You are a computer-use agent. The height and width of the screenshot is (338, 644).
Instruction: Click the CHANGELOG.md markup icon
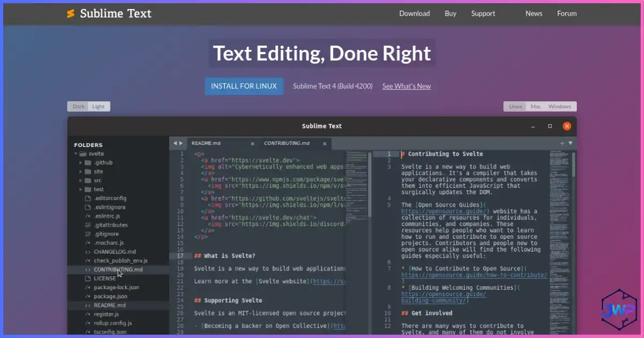tap(88, 252)
